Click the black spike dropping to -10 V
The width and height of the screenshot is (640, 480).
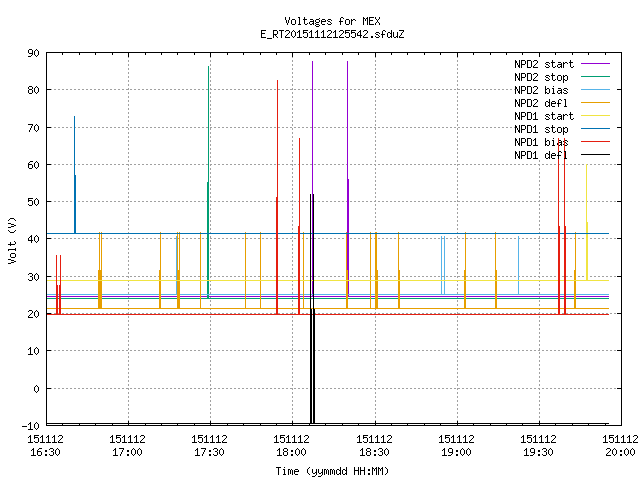(312, 310)
